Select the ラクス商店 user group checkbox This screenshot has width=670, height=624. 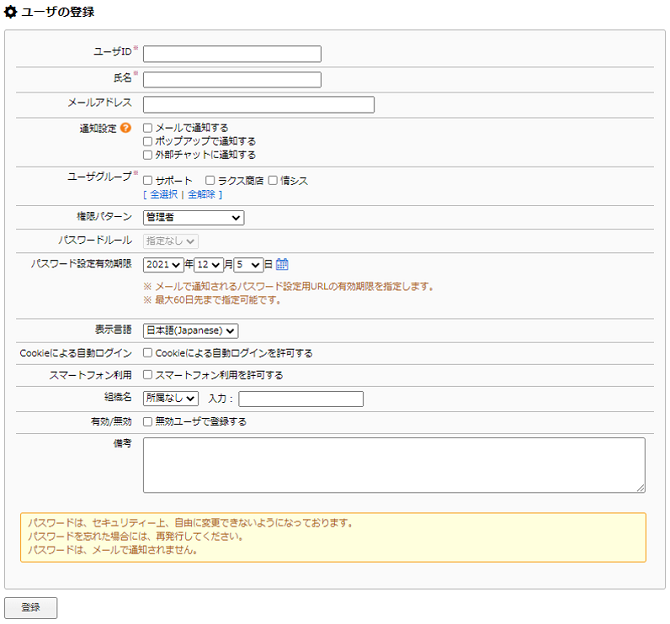coord(210,180)
